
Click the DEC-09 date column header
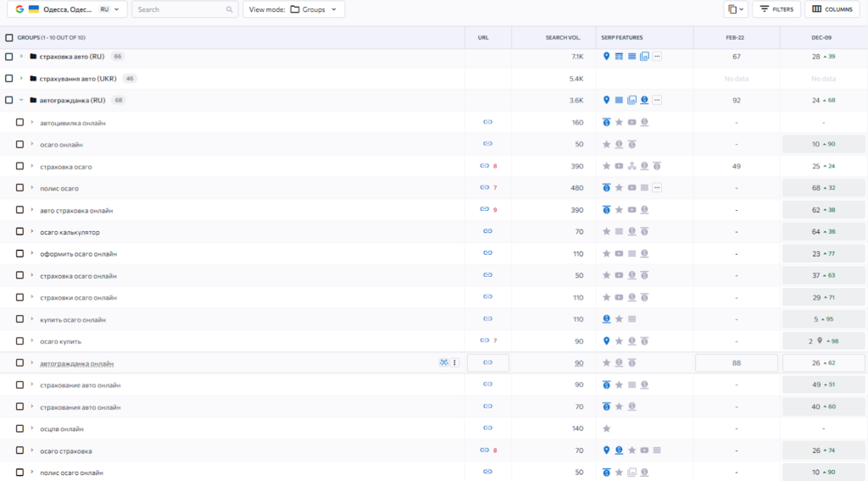click(x=823, y=37)
